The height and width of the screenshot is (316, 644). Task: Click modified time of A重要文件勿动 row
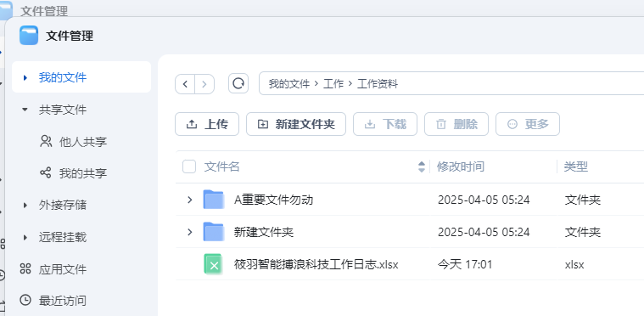pyautogui.click(x=484, y=200)
